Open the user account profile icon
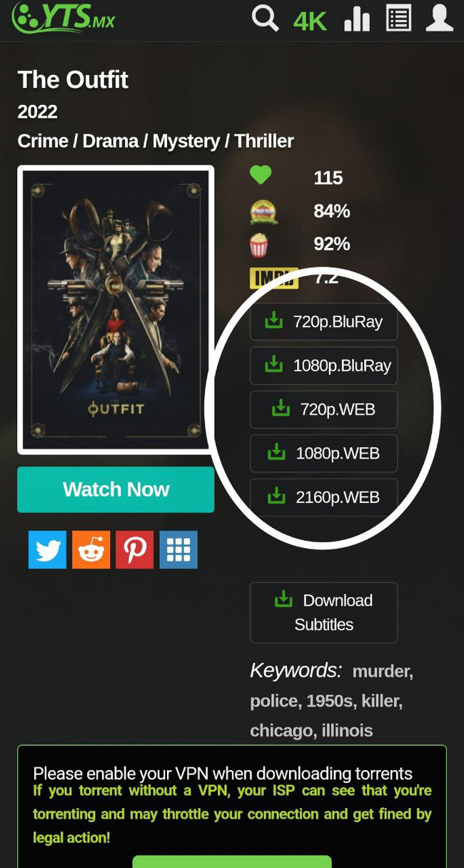This screenshot has width=464, height=868. coord(440,18)
